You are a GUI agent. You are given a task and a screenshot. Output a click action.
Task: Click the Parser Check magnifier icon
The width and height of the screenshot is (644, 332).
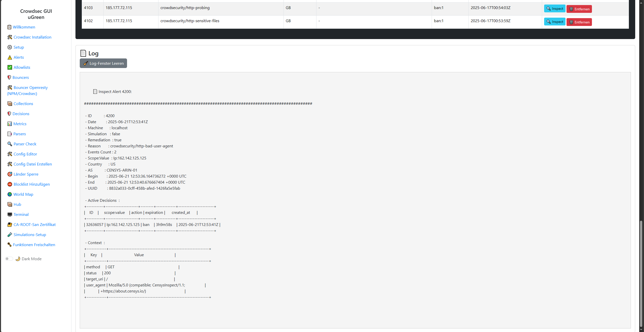[x=10, y=144]
